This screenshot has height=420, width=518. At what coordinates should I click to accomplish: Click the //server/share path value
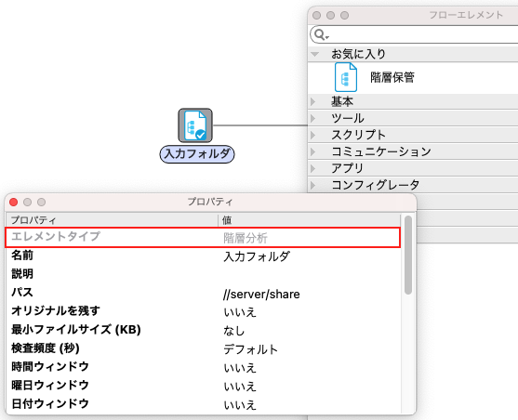pos(261,294)
